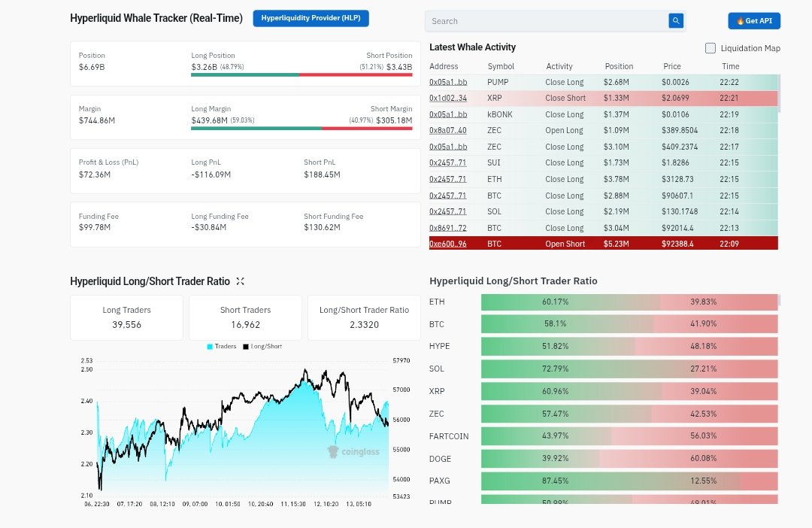Open address 0xe600..96 in BTC Open Short row
This screenshot has height=528, width=812.
[x=447, y=244]
